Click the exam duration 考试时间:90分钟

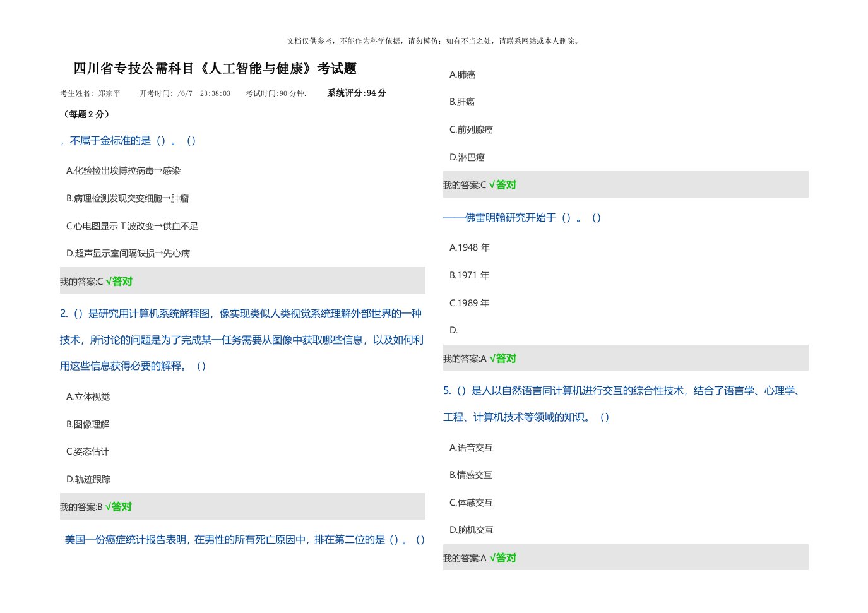click(x=276, y=93)
